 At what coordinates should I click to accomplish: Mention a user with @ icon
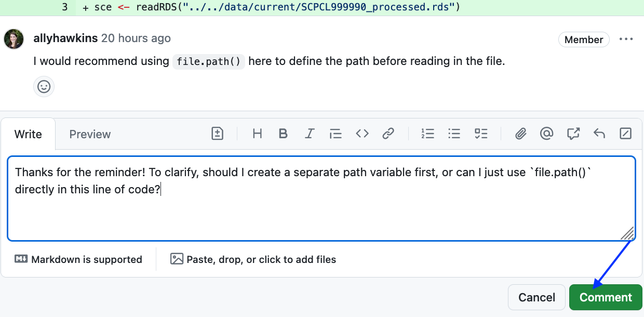tap(546, 134)
